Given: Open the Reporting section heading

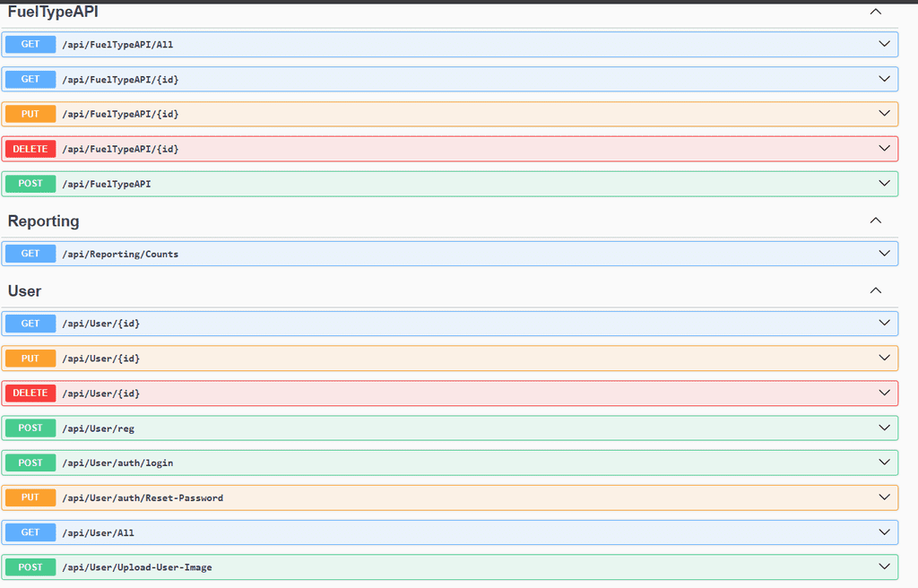Looking at the screenshot, I should tap(43, 220).
